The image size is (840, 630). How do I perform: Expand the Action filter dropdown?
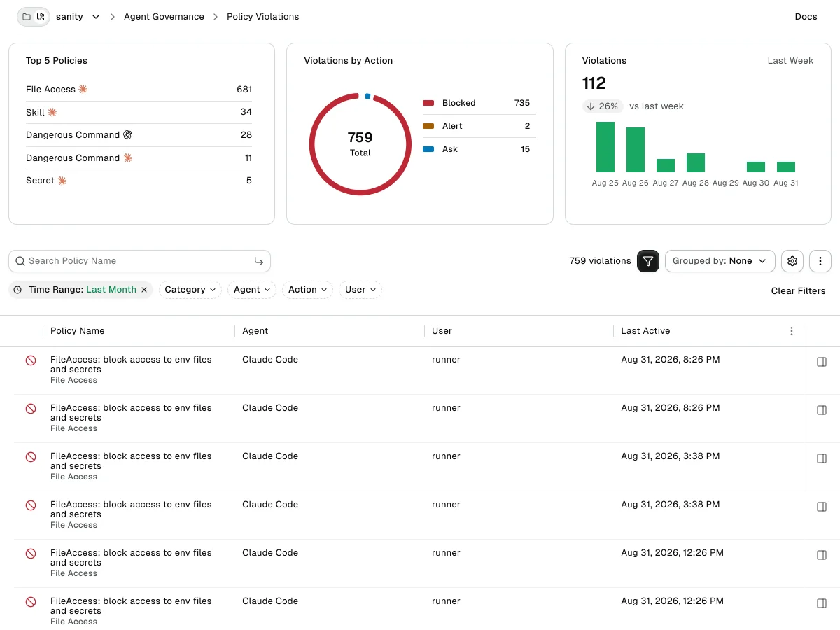point(307,290)
